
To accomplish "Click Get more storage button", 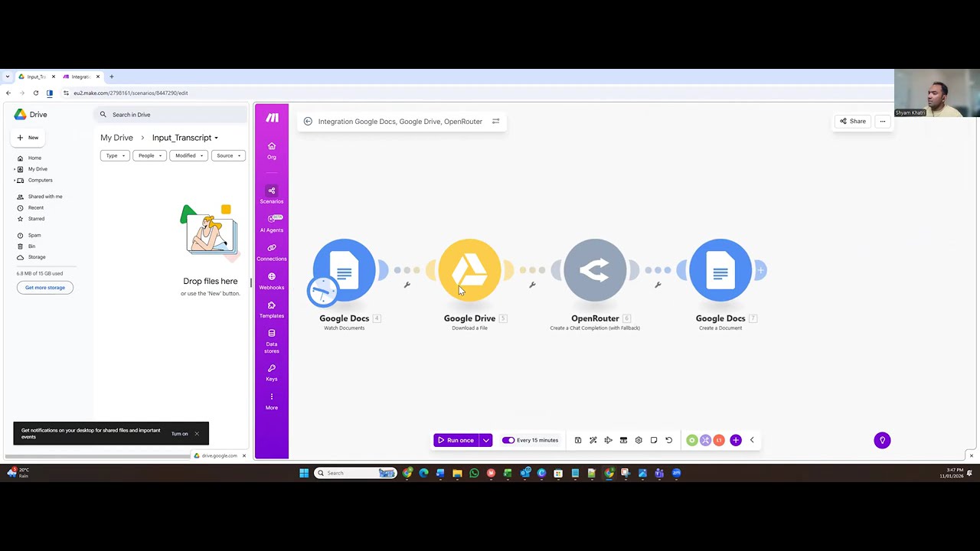I will point(45,288).
